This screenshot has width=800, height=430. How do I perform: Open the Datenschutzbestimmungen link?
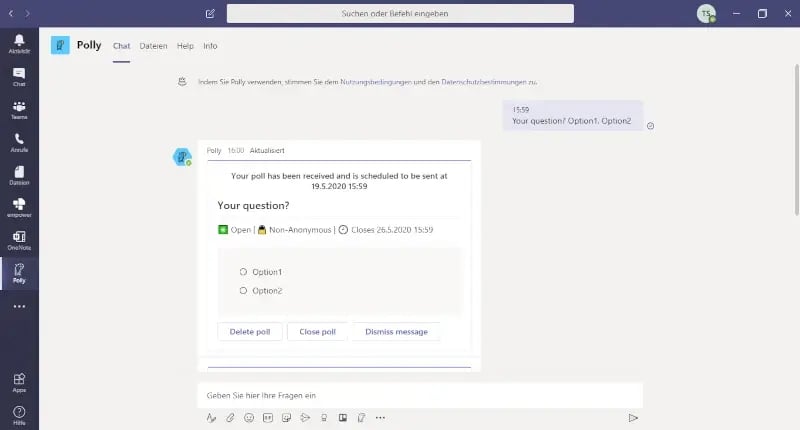[484, 82]
